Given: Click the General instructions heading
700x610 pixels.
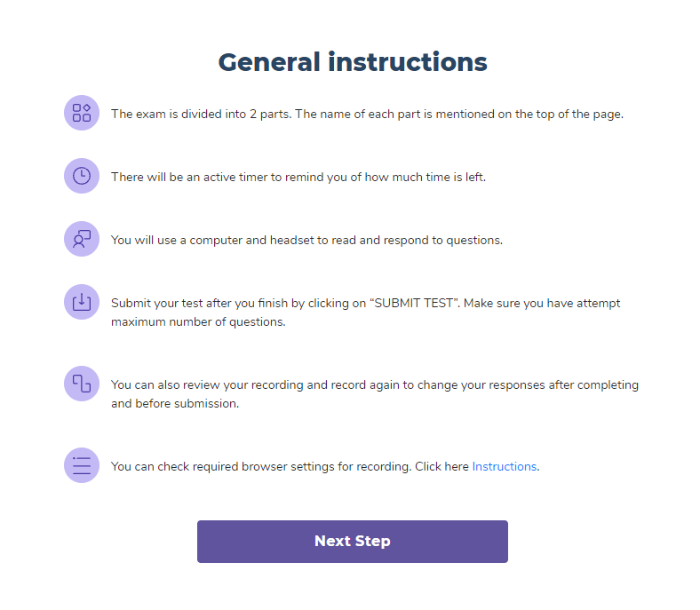Looking at the screenshot, I should [353, 62].
